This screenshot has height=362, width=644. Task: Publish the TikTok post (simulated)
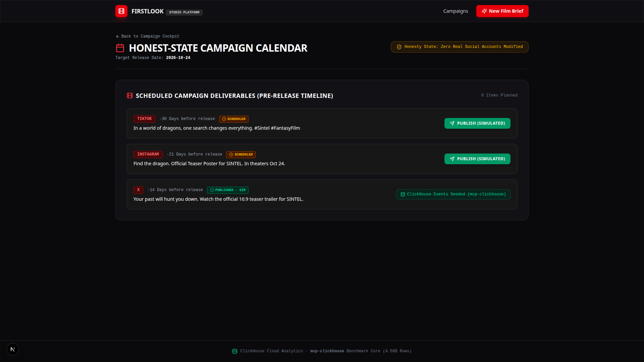(477, 123)
